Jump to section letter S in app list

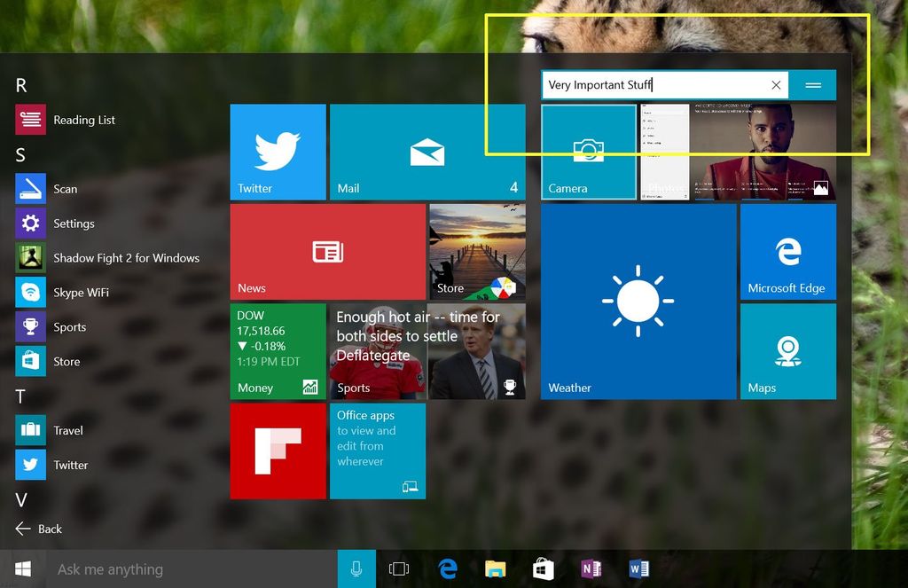click(x=20, y=154)
